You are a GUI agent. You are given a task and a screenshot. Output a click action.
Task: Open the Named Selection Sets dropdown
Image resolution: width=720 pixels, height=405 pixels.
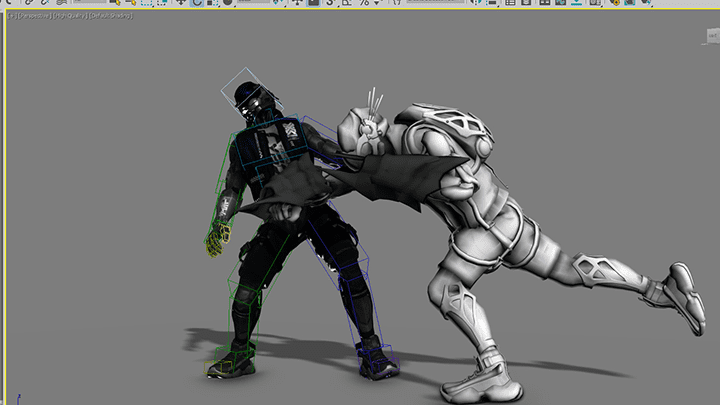coord(435,2)
